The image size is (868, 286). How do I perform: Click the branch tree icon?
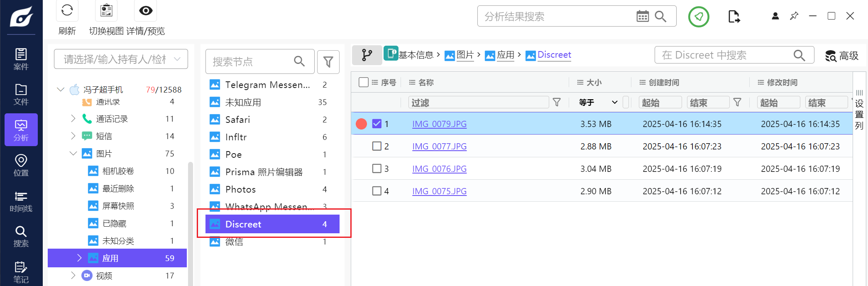(x=367, y=55)
